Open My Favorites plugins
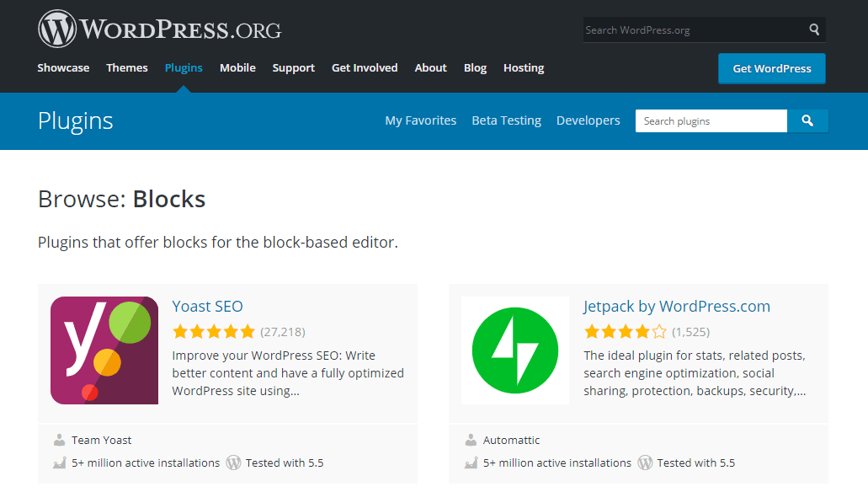This screenshot has width=868, height=492. 421,120
